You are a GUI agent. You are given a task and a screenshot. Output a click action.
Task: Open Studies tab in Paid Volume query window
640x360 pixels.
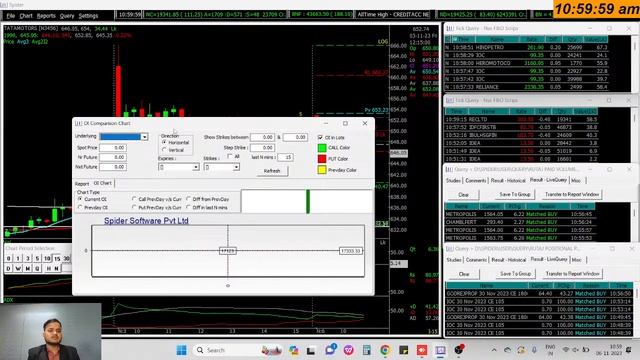[453, 180]
